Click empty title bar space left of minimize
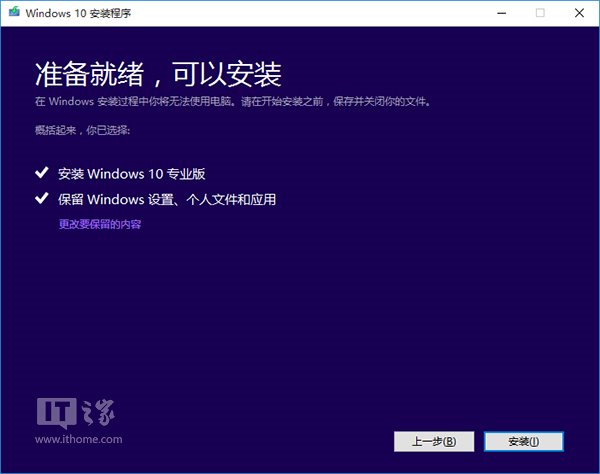 click(300, 13)
